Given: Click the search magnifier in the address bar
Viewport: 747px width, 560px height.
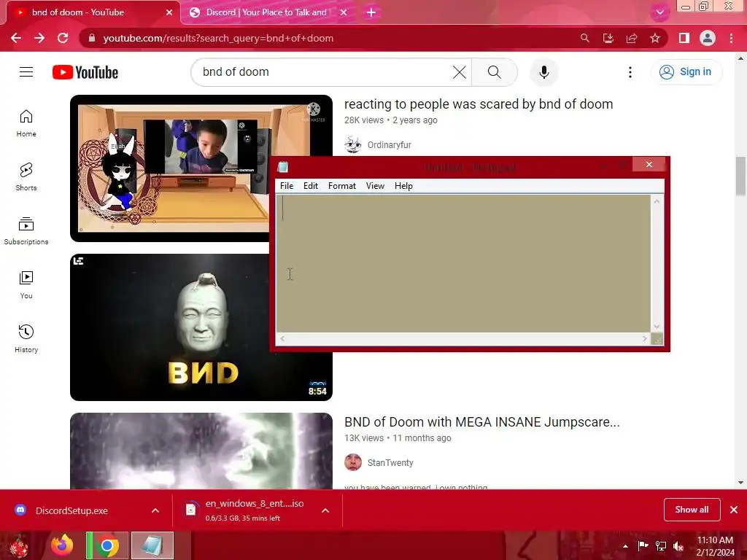Looking at the screenshot, I should [x=584, y=38].
